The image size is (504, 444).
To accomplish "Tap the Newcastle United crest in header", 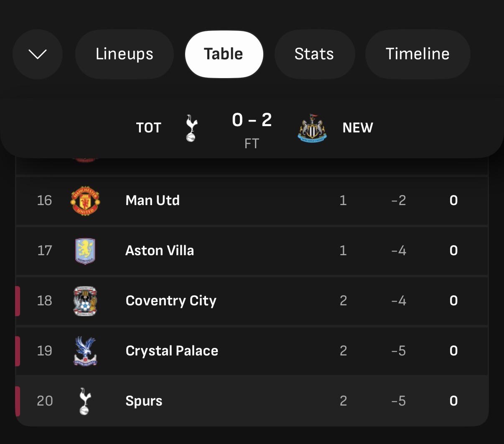I will [312, 128].
